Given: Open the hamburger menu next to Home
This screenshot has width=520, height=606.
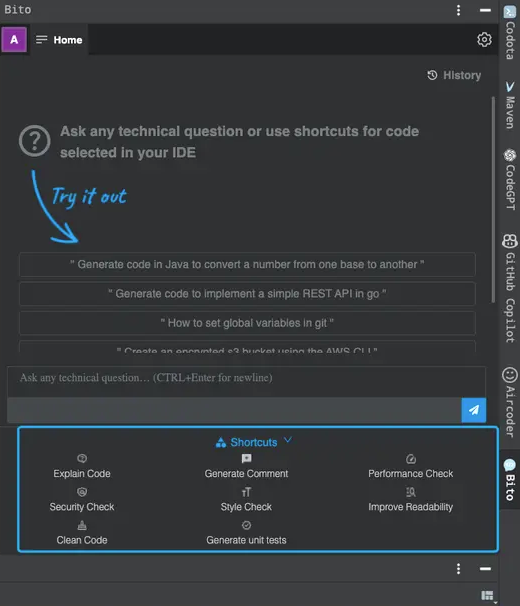Looking at the screenshot, I should click(x=41, y=39).
